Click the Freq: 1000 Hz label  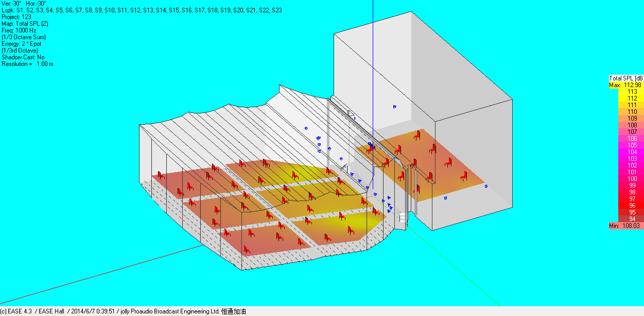[20, 30]
